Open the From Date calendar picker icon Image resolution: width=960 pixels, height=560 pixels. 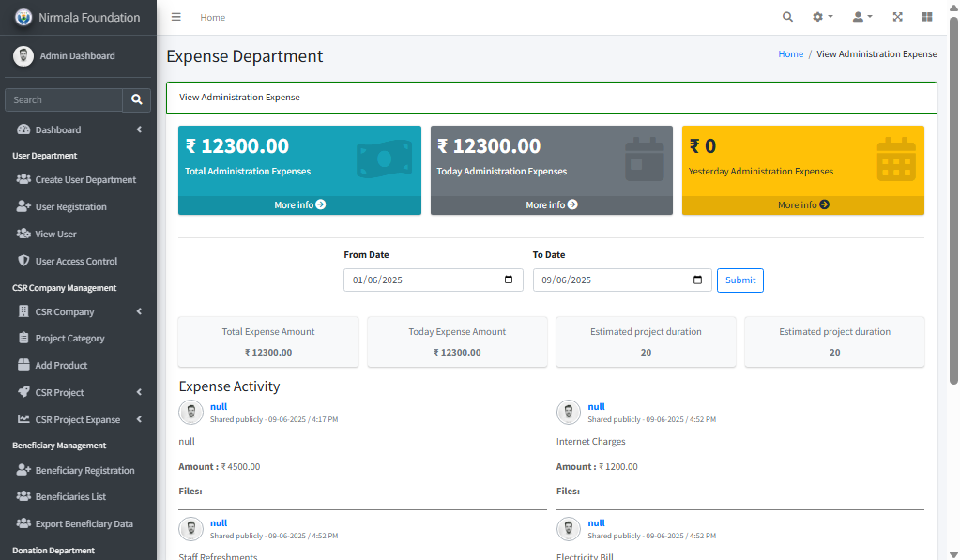point(509,280)
